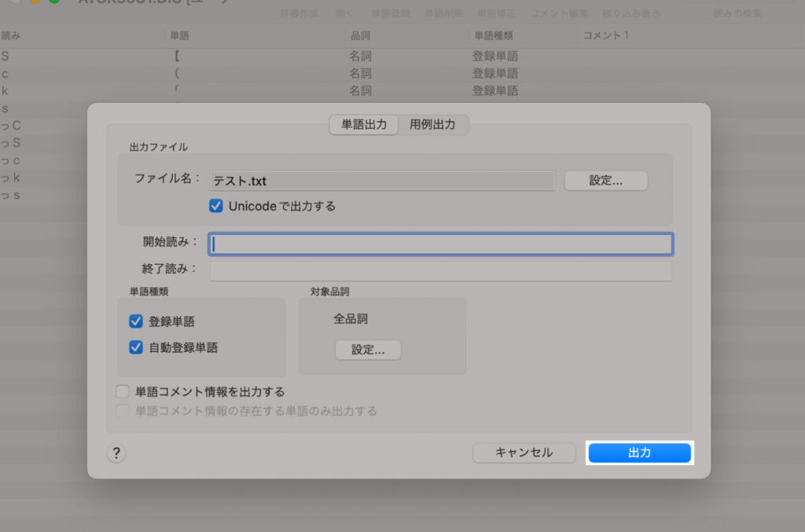
Task: Select the row with reading っk
Action: 44,178
